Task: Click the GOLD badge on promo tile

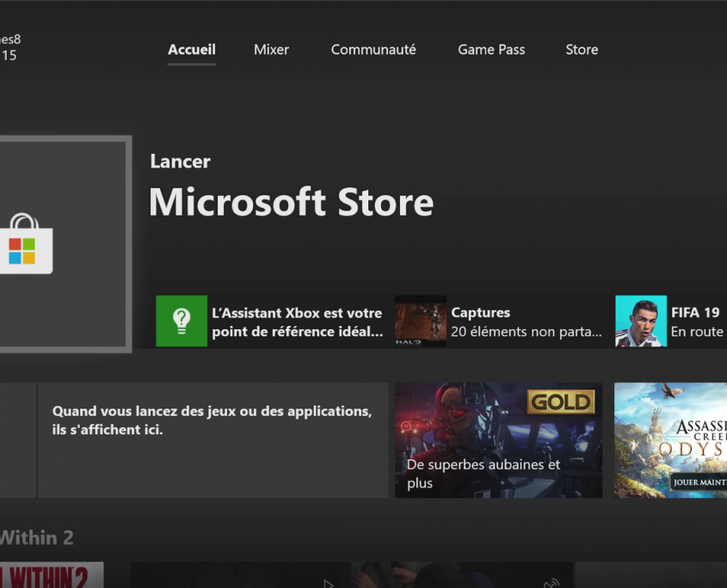Action: pos(561,401)
